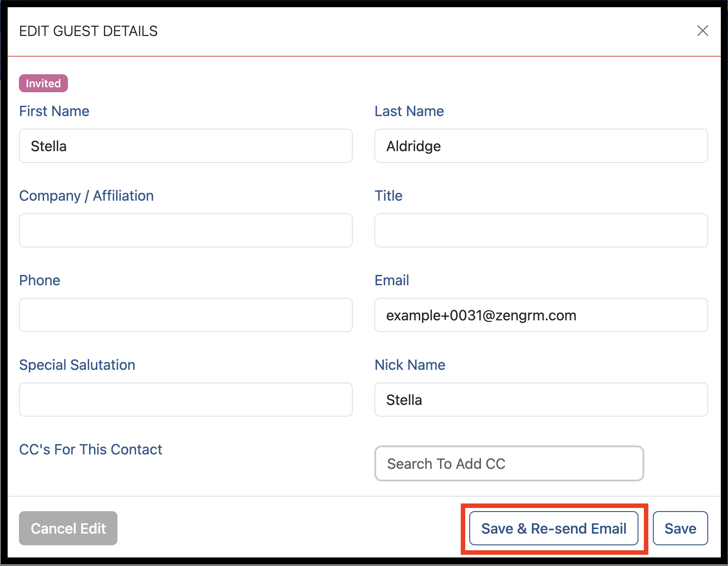Focus the Title input field
This screenshot has height=566, width=728.
pos(541,230)
